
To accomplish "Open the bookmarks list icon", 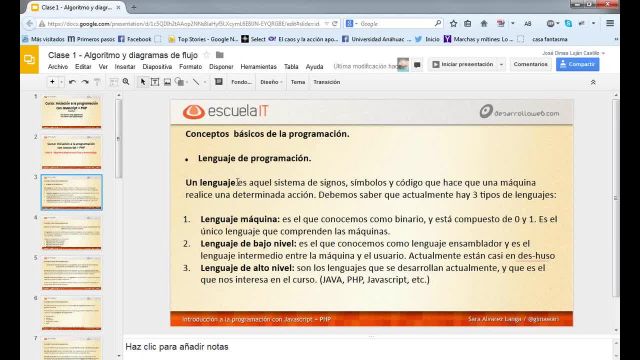I will tap(468, 24).
